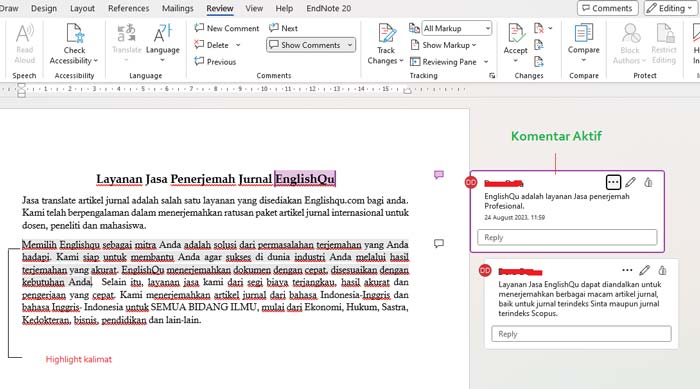Go to Previous comment
This screenshot has height=389, width=700.
tap(215, 62)
